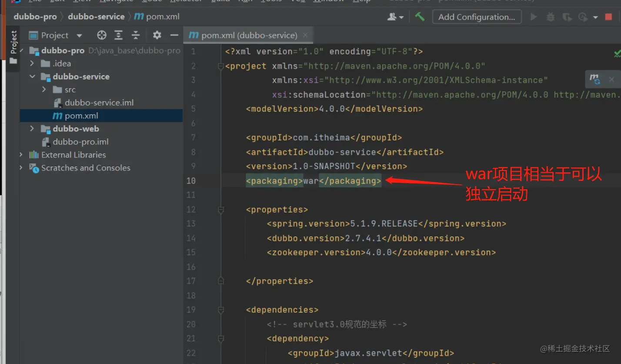Click the dubbo.version 2.7.4.1 line
The height and width of the screenshot is (364, 621).
[x=366, y=238]
